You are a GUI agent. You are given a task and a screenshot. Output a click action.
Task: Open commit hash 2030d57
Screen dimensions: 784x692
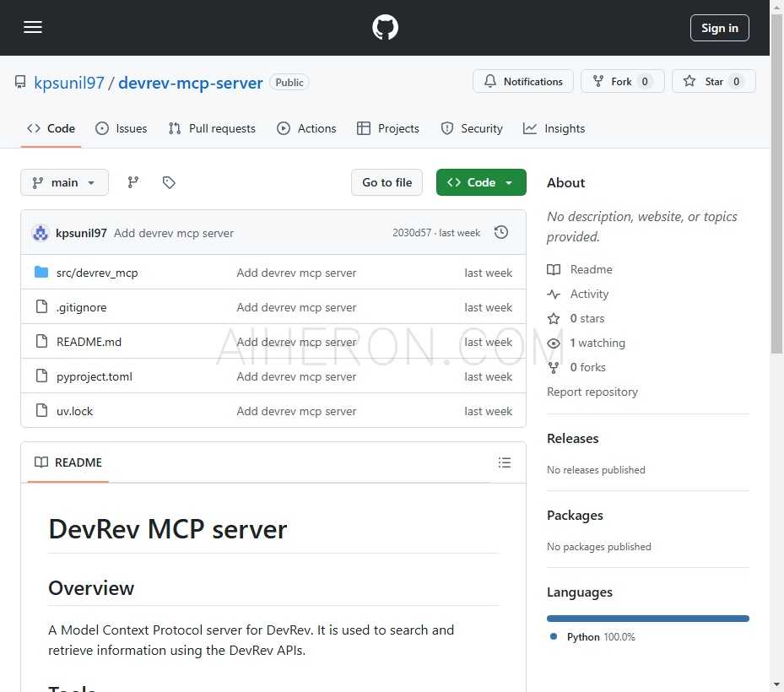(x=412, y=233)
